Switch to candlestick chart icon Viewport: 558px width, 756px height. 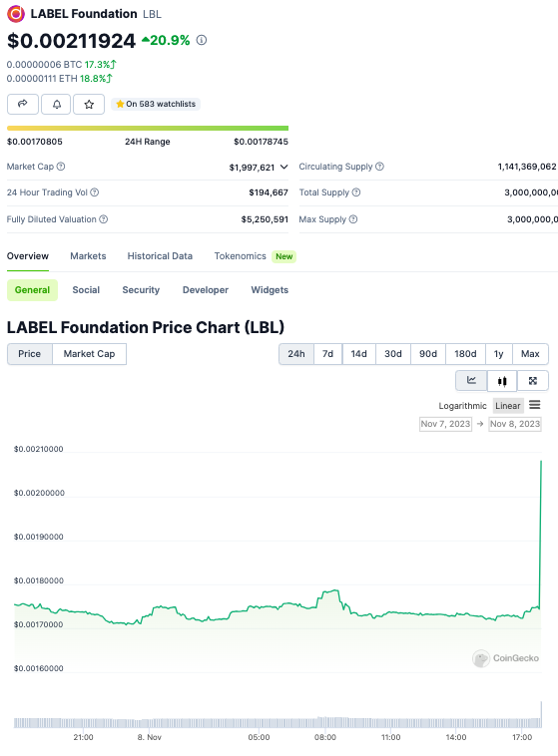(502, 381)
